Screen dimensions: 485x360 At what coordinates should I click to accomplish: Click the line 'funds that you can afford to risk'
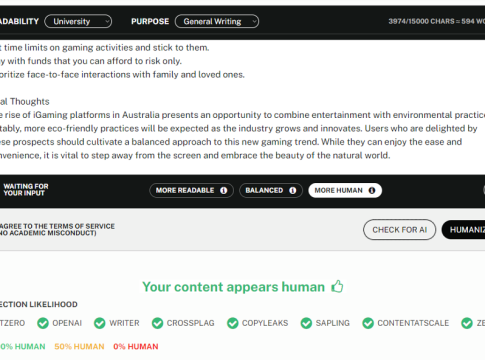(x=91, y=61)
